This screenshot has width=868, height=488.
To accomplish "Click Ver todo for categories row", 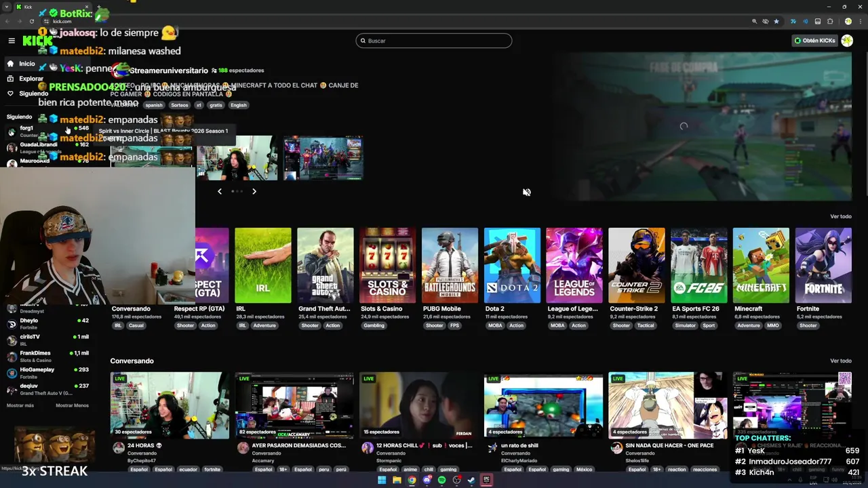I will point(840,216).
